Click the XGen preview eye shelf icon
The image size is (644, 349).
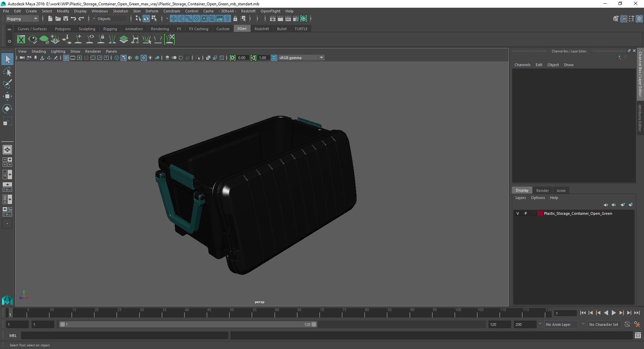[x=33, y=40]
